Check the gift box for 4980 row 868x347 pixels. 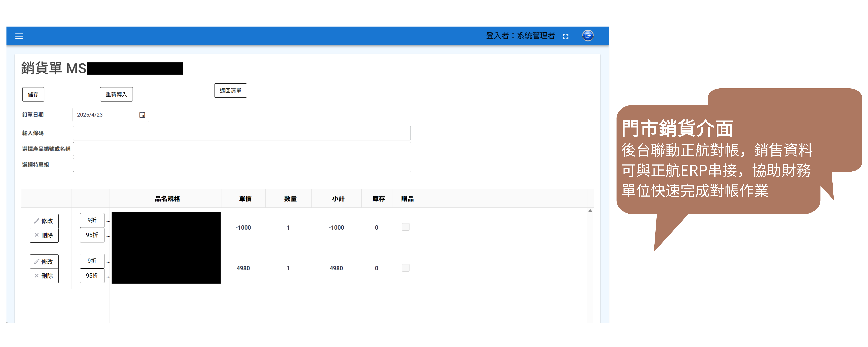[405, 268]
